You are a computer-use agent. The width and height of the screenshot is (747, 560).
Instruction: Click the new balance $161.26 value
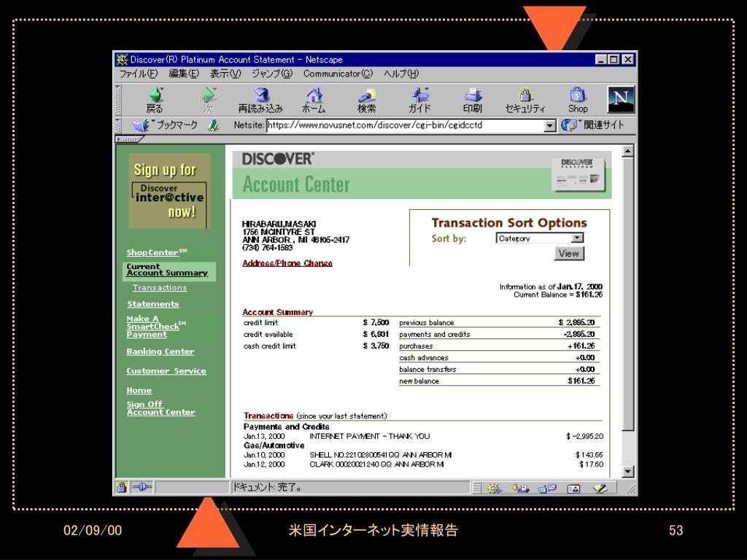tap(581, 381)
